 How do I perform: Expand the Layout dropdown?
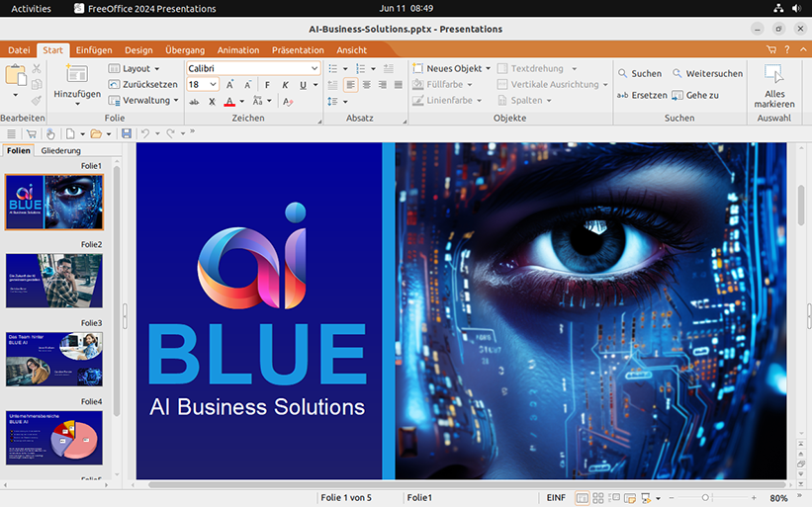[x=156, y=69]
